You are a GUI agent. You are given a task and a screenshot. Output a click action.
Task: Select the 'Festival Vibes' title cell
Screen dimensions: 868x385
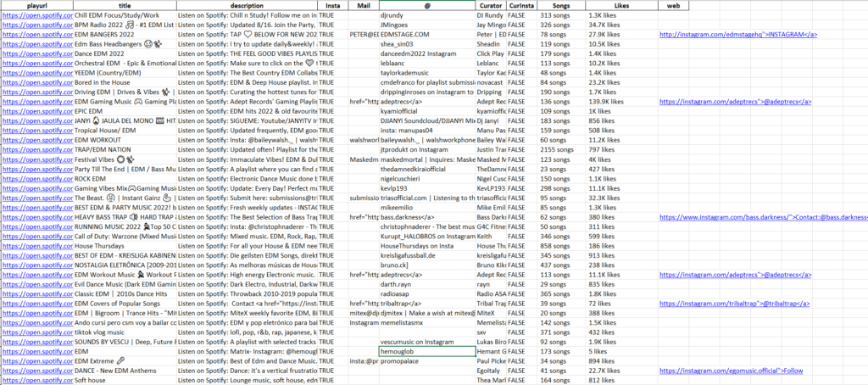[125, 159]
